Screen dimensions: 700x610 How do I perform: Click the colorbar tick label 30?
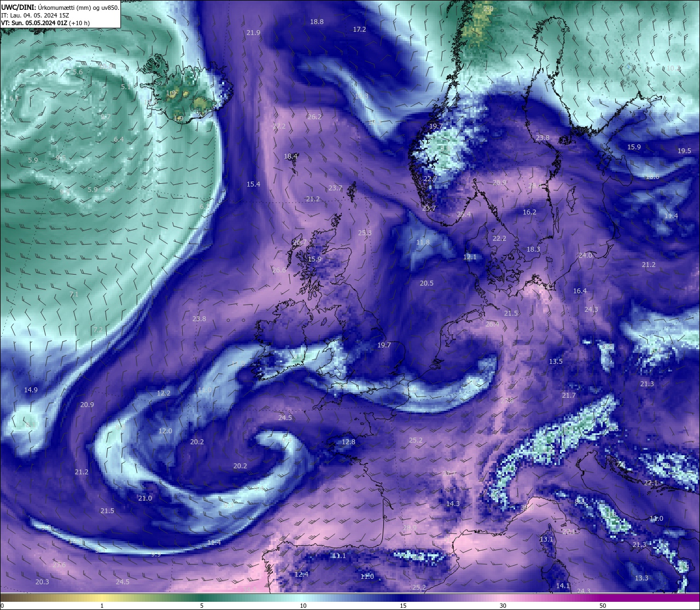pos(503,606)
